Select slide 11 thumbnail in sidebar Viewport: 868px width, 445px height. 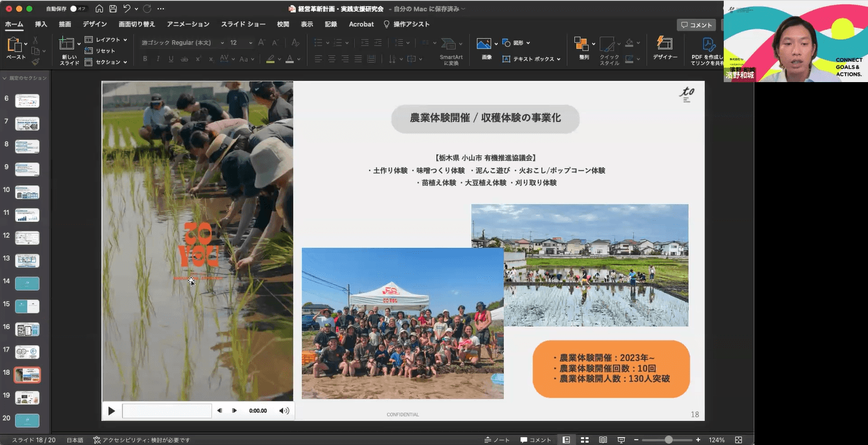pos(26,215)
